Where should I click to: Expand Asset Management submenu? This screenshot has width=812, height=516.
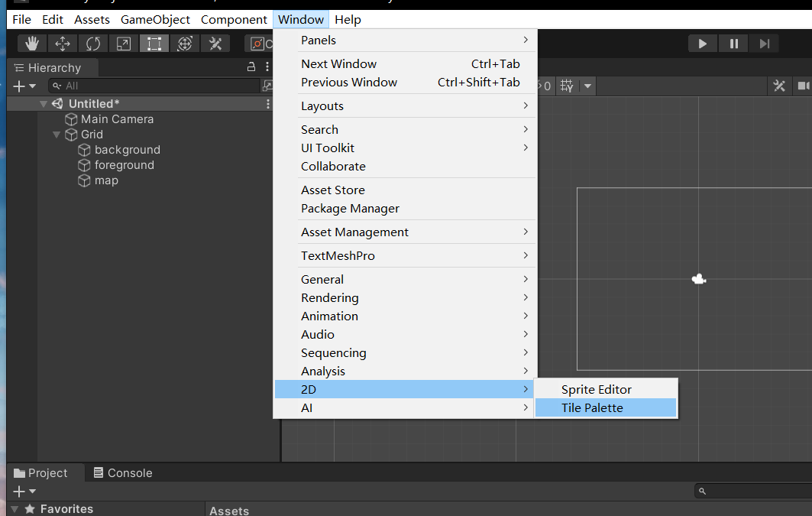[x=406, y=232]
